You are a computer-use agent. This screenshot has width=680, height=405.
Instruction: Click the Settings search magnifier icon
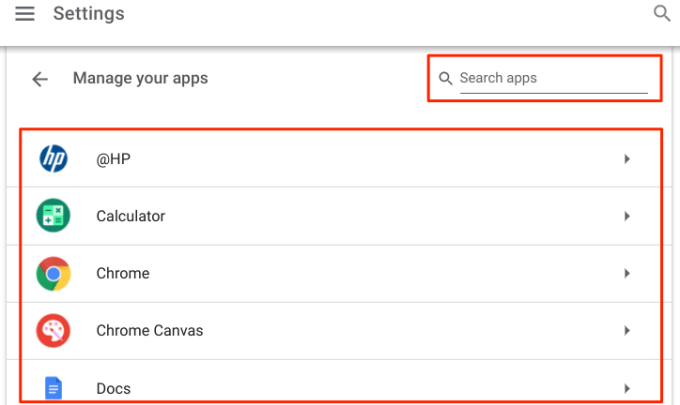(661, 14)
